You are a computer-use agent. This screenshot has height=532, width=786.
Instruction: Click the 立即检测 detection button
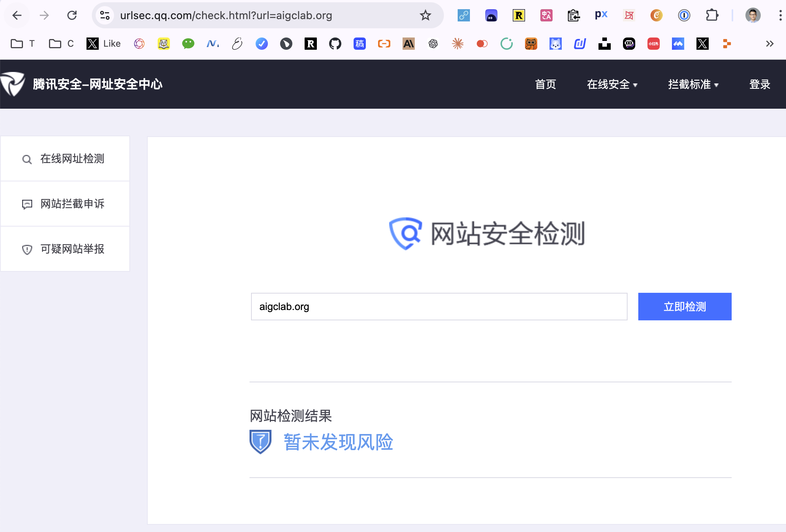pos(685,306)
